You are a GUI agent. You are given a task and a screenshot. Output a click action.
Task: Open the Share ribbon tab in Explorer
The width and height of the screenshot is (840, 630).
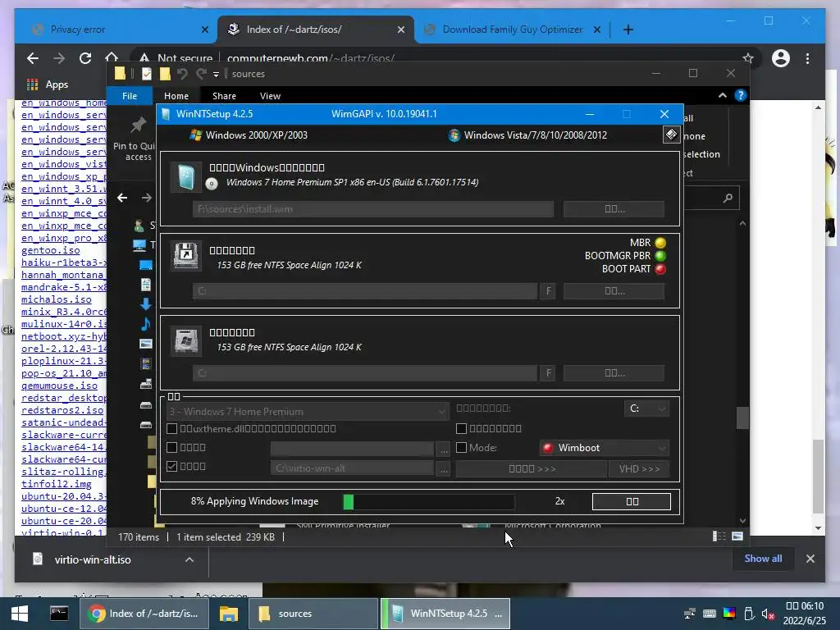tap(224, 96)
